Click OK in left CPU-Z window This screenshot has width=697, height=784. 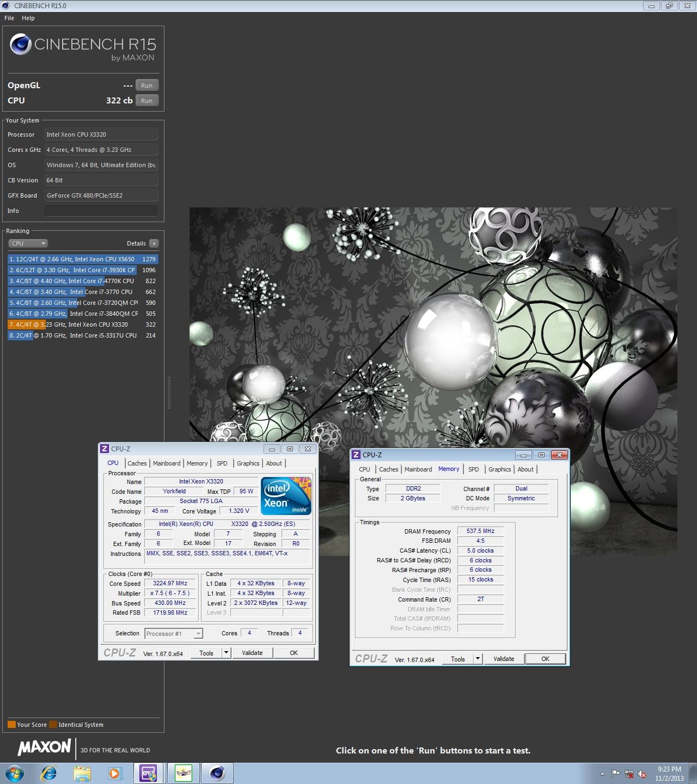pyautogui.click(x=294, y=653)
